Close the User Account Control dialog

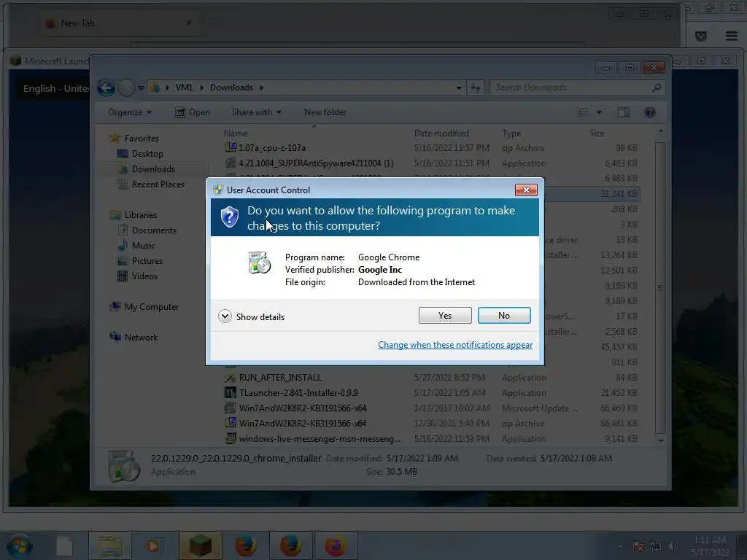click(526, 190)
